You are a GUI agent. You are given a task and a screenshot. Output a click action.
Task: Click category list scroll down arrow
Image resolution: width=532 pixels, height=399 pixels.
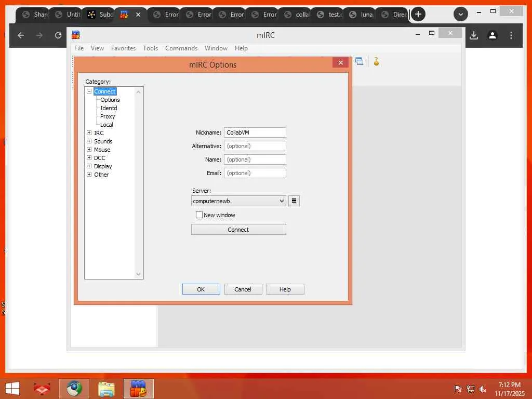(138, 274)
